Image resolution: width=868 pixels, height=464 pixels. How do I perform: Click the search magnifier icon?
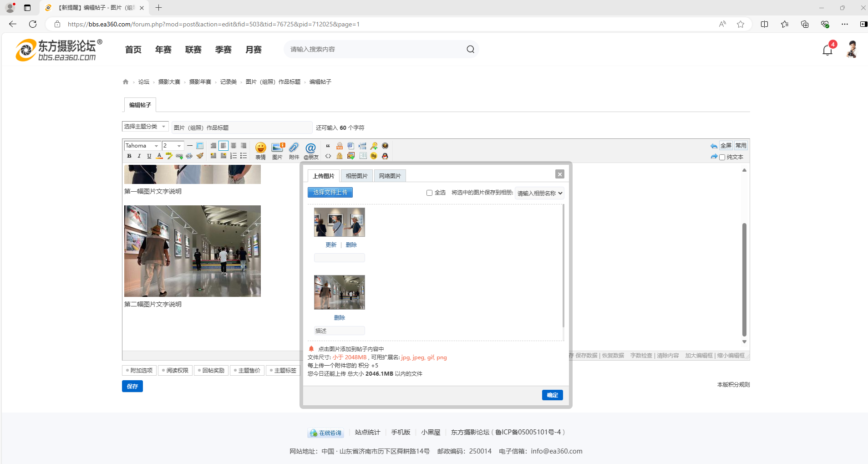point(470,49)
